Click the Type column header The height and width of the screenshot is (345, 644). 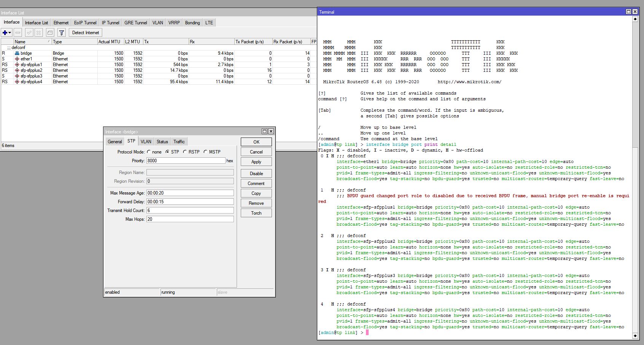pyautogui.click(x=75, y=42)
